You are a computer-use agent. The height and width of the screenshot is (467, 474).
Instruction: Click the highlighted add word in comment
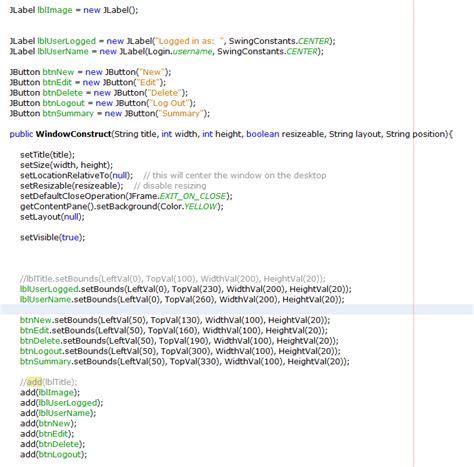point(34,382)
